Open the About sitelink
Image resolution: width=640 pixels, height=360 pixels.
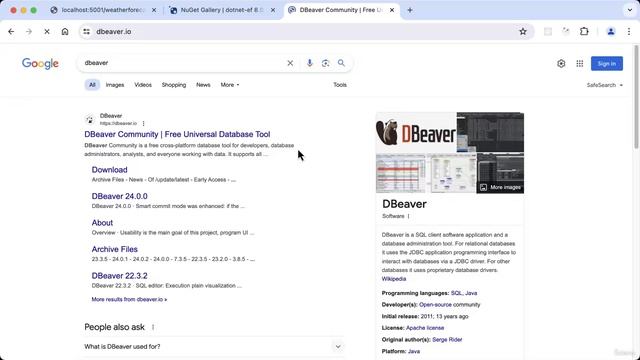[x=102, y=223]
